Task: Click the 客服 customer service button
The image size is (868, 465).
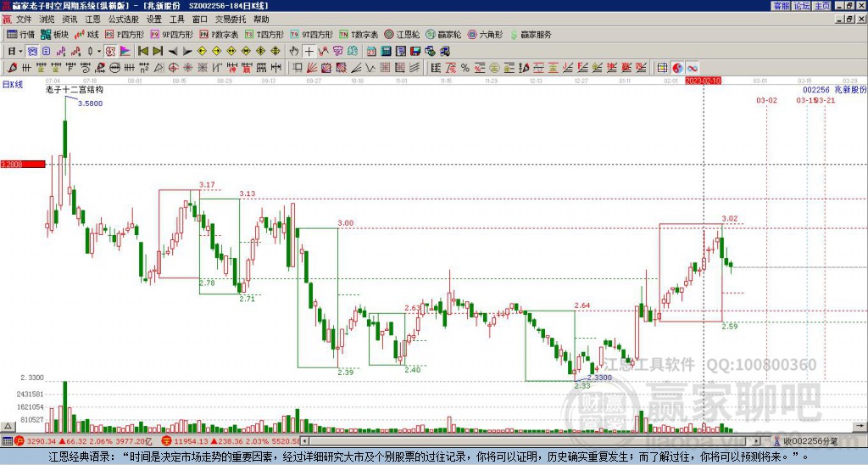Action: tap(781, 6)
